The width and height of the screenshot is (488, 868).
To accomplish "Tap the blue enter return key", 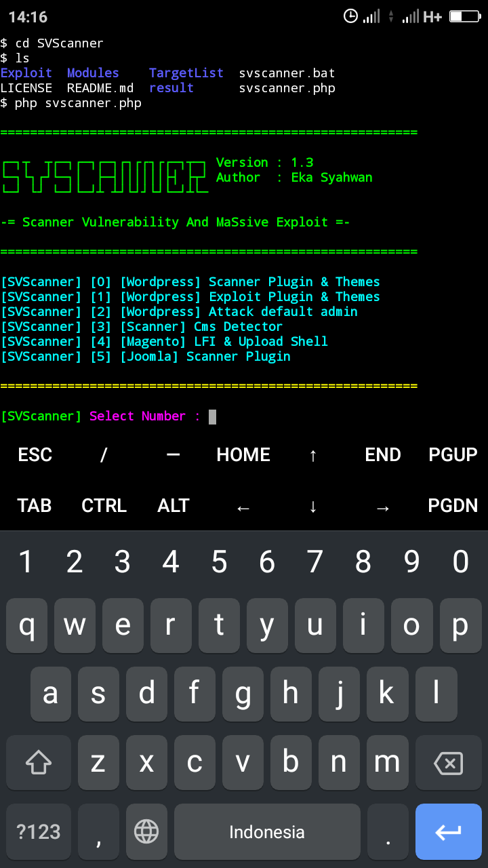I will 448,831.
